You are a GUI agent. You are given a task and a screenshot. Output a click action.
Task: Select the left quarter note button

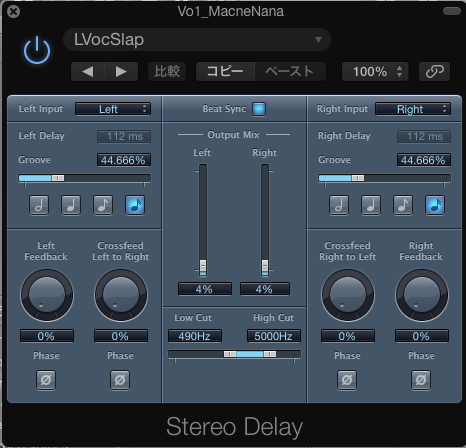71,205
